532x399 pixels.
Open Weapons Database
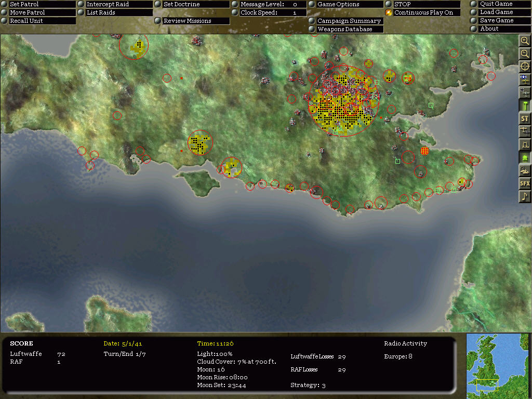tap(346, 29)
